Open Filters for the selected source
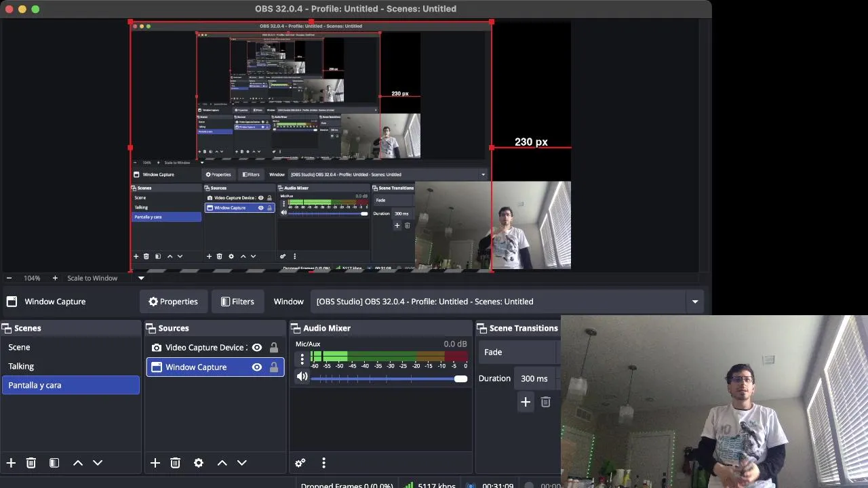Image resolution: width=868 pixels, height=488 pixels. (x=237, y=302)
